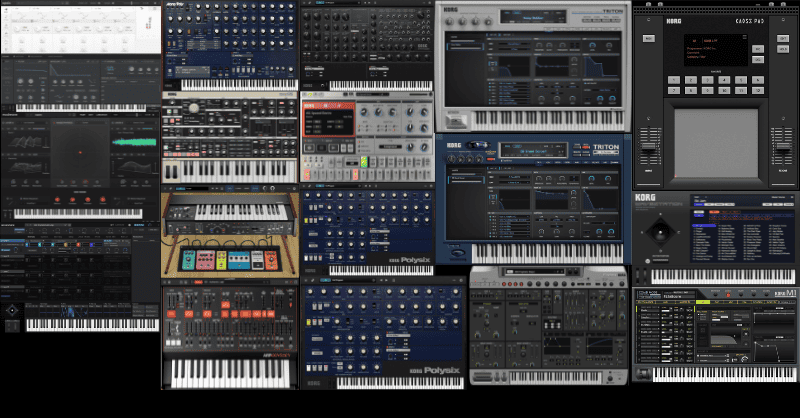
Task: Tap the gray XY touch pad on the Kaoss Pad
Action: pyautogui.click(x=715, y=143)
